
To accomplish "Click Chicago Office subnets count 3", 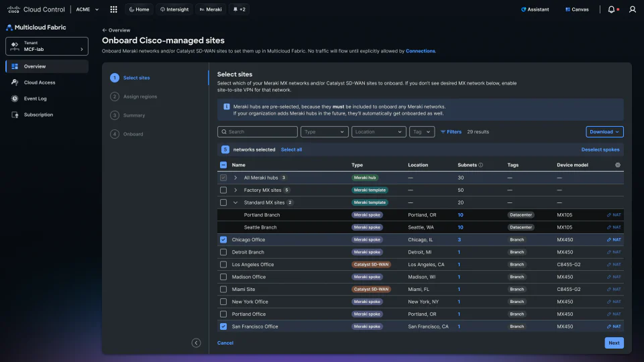I will 459,240.
